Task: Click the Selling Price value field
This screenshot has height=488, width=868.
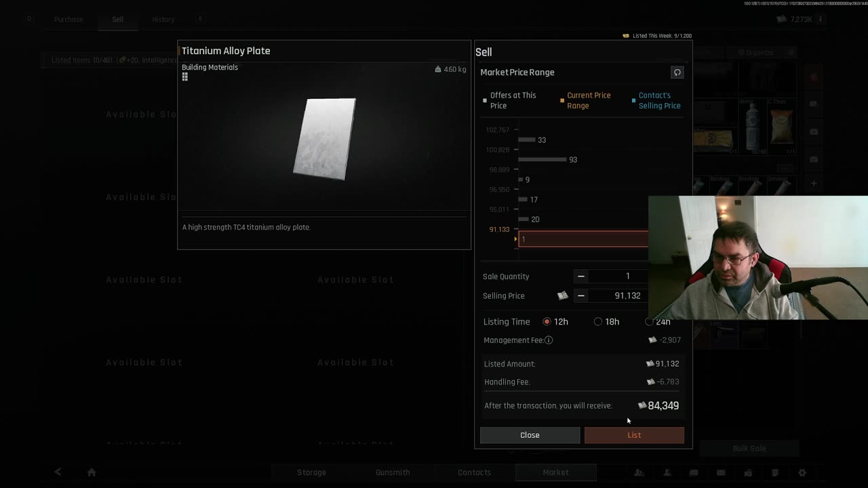Action: (627, 296)
